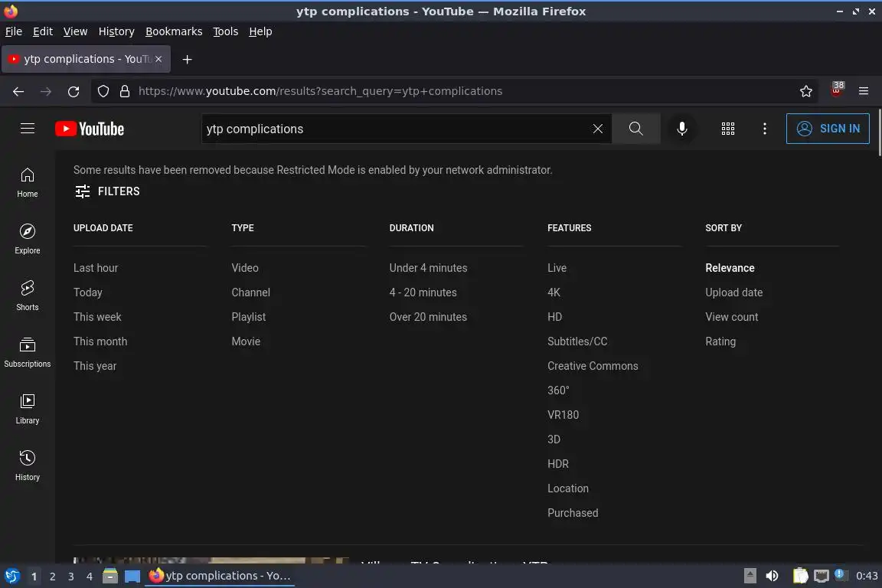Filter type by Movie
Screen dimensions: 882x588
[x=246, y=341]
